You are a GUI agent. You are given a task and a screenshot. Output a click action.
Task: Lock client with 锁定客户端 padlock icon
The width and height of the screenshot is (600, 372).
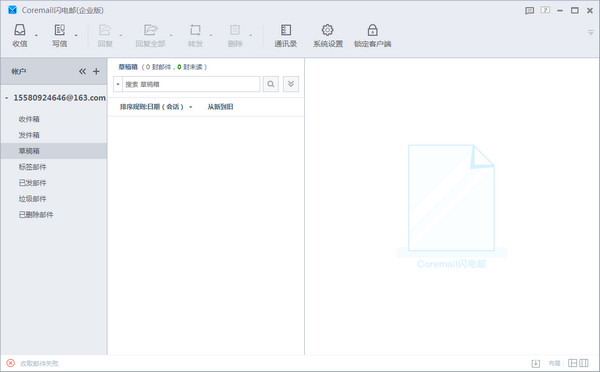coord(372,30)
